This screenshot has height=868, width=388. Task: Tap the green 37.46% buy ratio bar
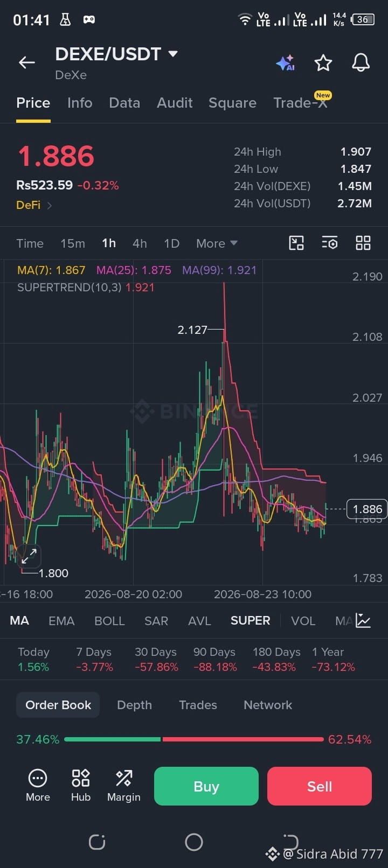(112, 739)
